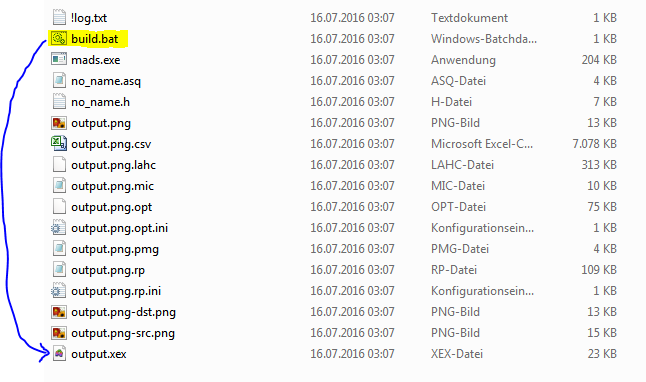Viewport: 646px width, 382px height.
Task: Click the XEX-Datei type label
Action: pyautogui.click(x=457, y=354)
